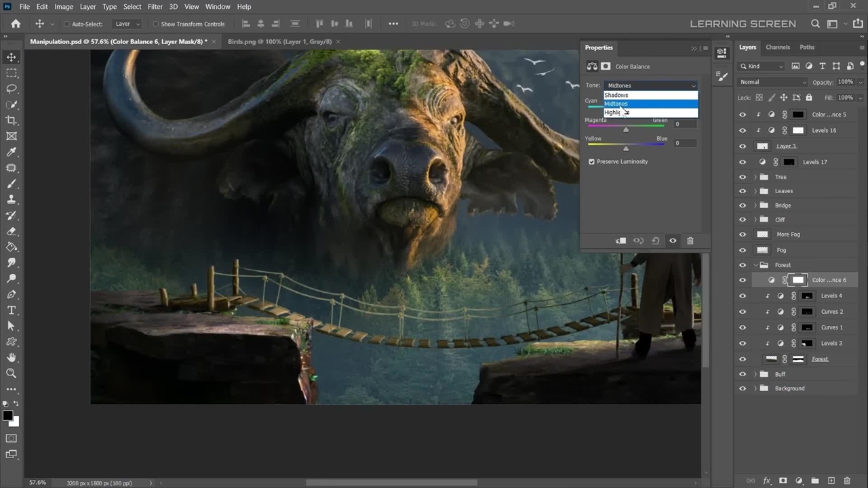Hide the Fog layer visibility
Screen dimensions: 868x488
(x=743, y=250)
